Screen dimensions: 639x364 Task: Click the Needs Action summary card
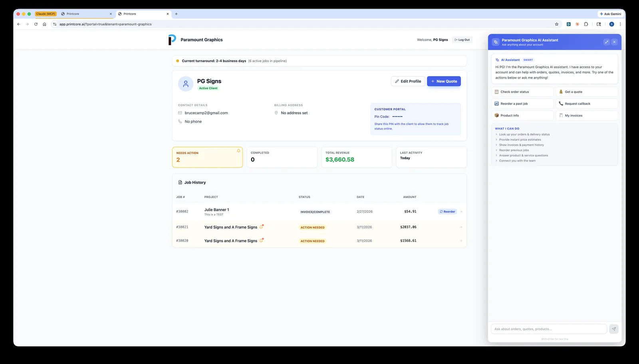[207, 157]
